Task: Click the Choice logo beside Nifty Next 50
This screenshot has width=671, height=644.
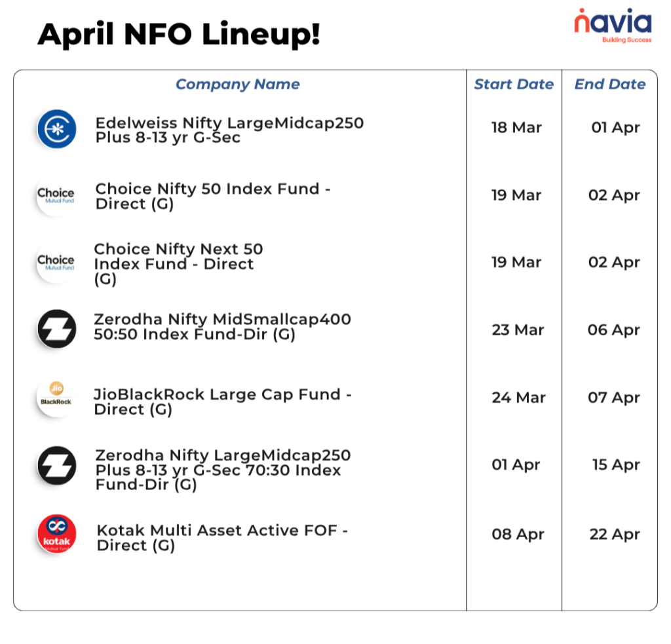Action: coord(56,262)
